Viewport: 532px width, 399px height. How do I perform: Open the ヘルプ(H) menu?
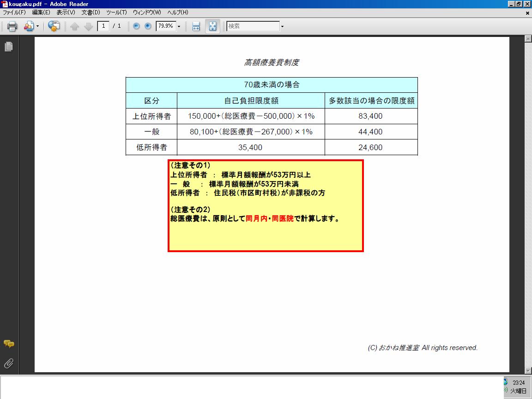click(x=177, y=12)
